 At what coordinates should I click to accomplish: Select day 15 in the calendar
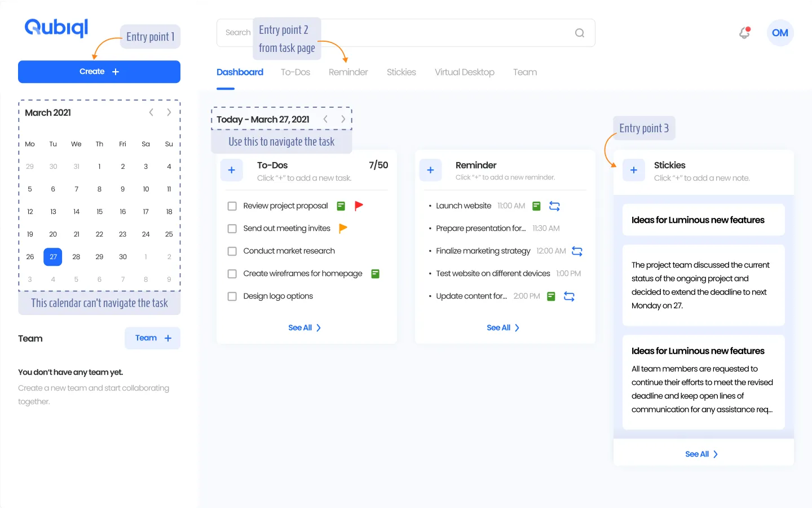99,212
